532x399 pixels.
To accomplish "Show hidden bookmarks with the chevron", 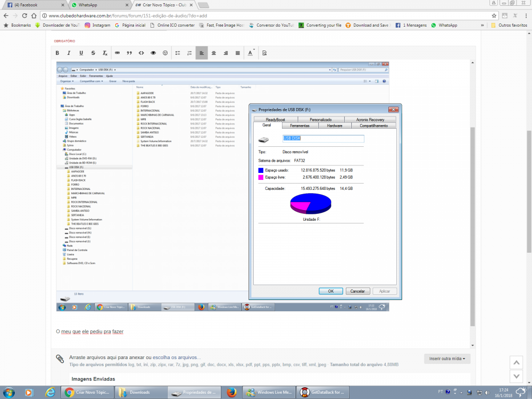I will click(x=481, y=25).
